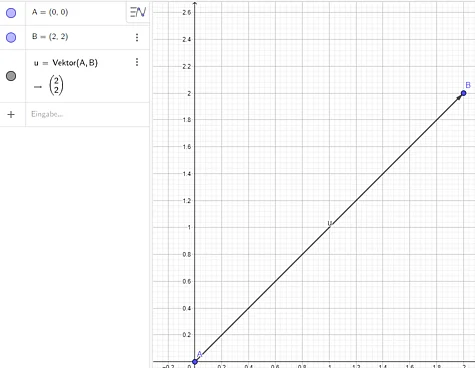
Task: Add a new entry with plus icon
Action: tap(11, 114)
